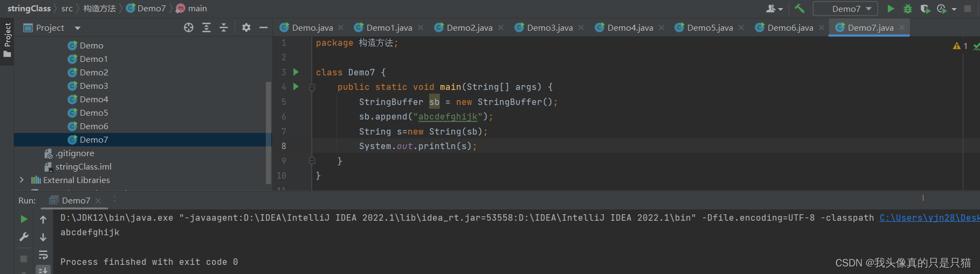
Task: Run with profiler clock icon
Action: 942,9
